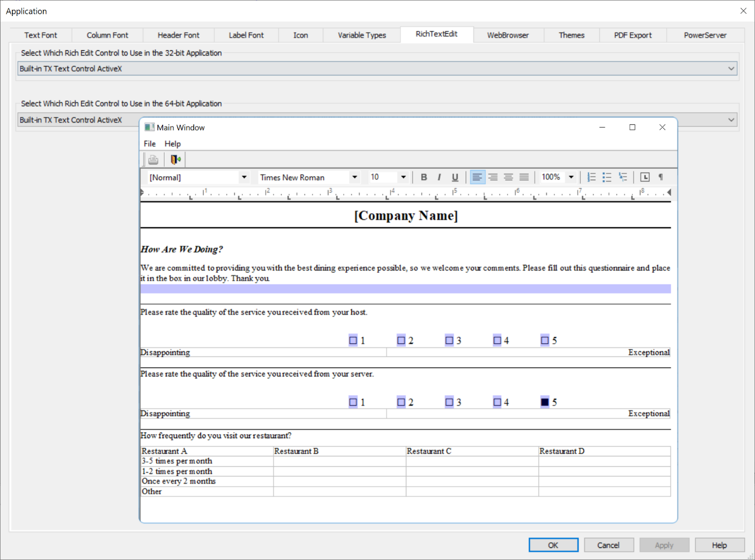Screen dimensions: 755x560
Task: Open the File menu in Main Window
Action: 149,144
